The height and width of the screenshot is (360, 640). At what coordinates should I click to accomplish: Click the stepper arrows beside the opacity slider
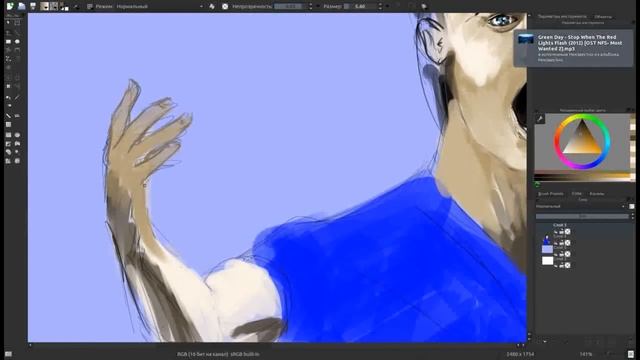pyautogui.click(x=311, y=7)
